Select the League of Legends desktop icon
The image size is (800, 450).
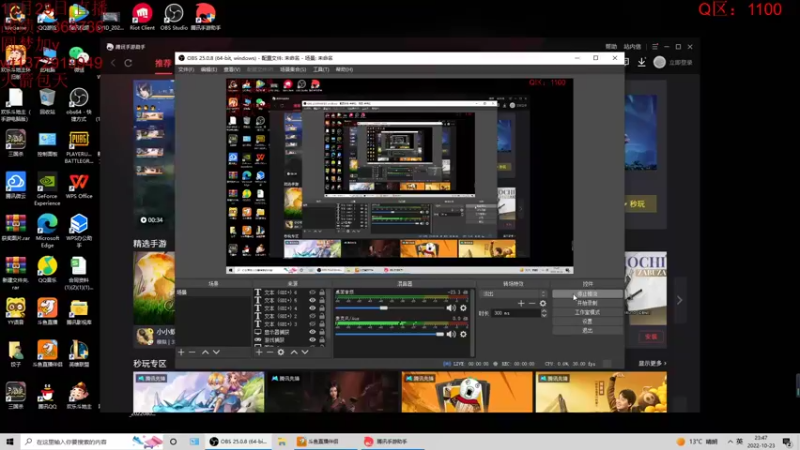79,355
